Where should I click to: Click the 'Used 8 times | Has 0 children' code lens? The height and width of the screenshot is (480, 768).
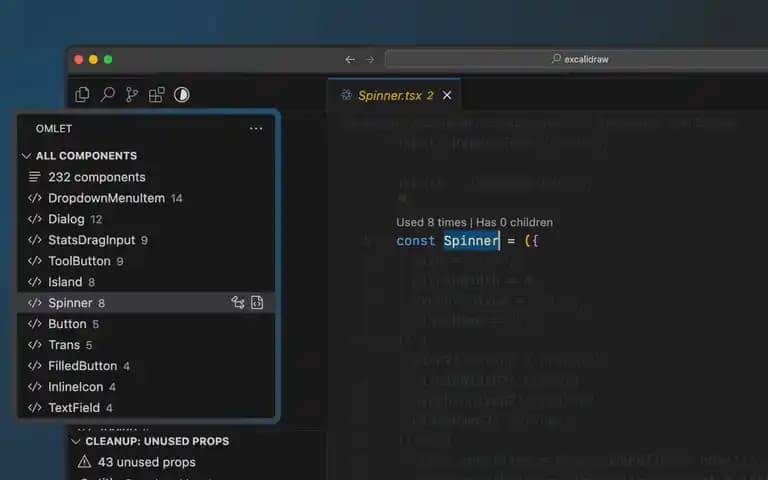pyautogui.click(x=474, y=222)
